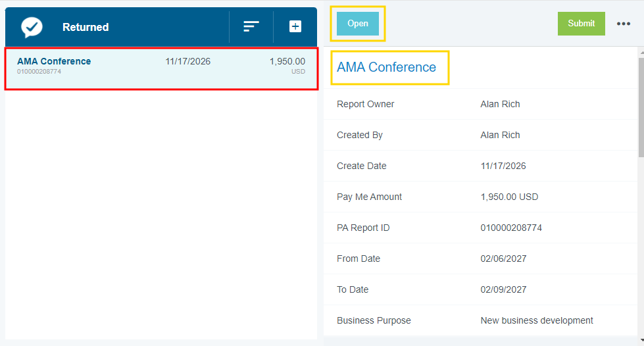The width and height of the screenshot is (644, 346).
Task: Click the New business development purpose text
Action: tap(537, 320)
